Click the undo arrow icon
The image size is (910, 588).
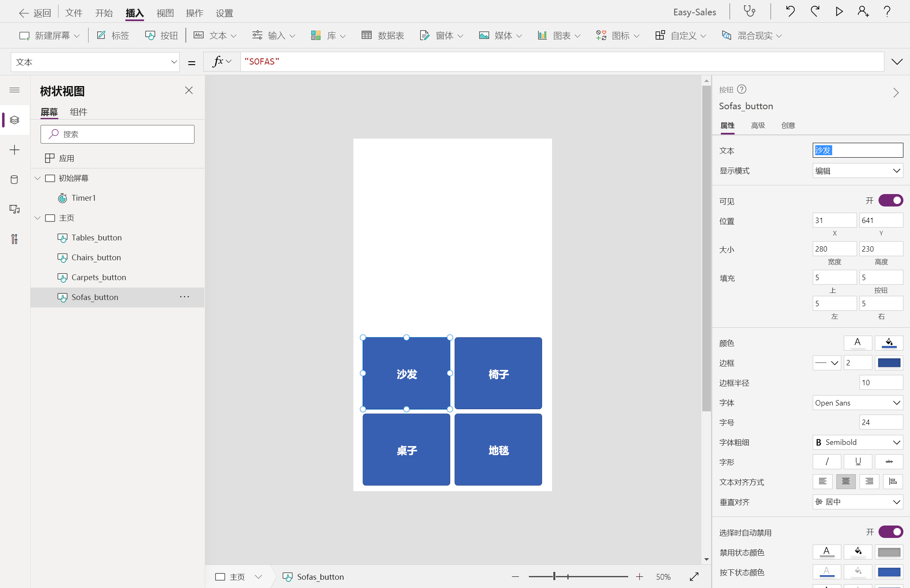(790, 12)
